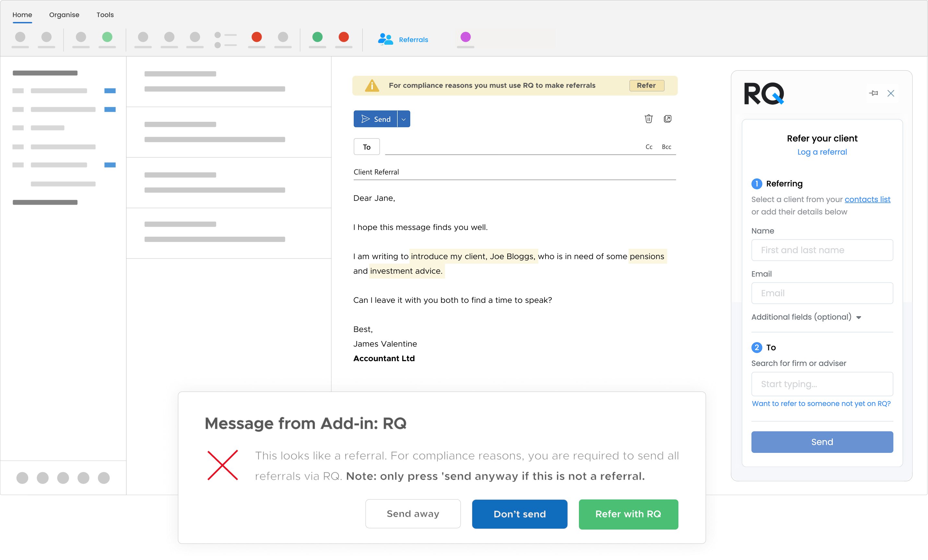
Task: Click Refer button in compliance banner
Action: tap(646, 86)
